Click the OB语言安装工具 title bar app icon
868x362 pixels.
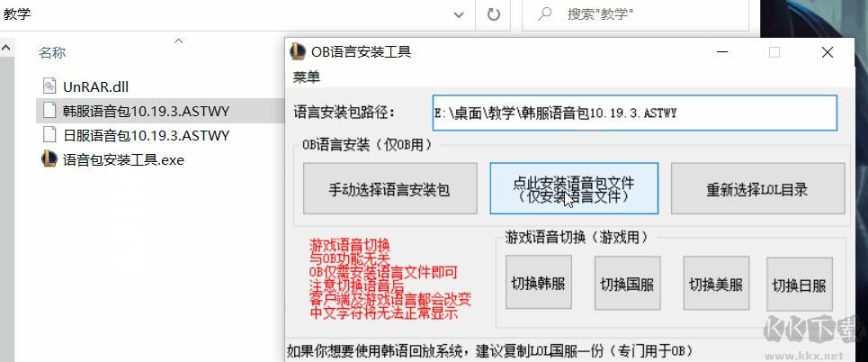298,51
